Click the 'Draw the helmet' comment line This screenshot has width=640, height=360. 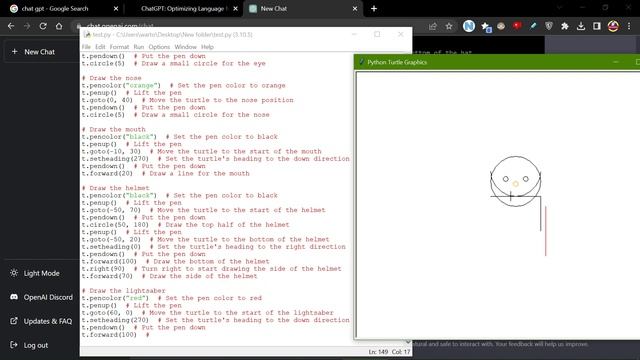(x=116, y=188)
